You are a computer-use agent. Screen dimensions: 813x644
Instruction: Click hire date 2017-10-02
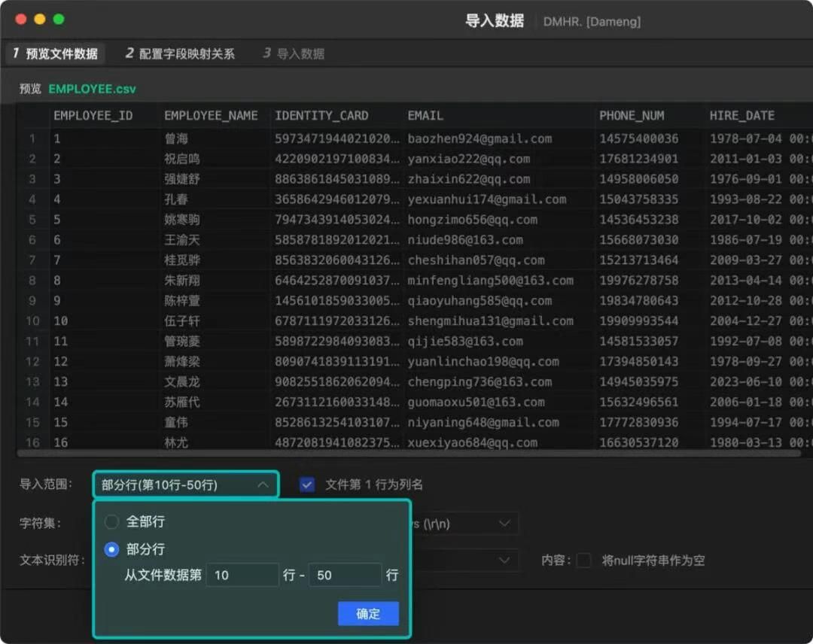[745, 219]
